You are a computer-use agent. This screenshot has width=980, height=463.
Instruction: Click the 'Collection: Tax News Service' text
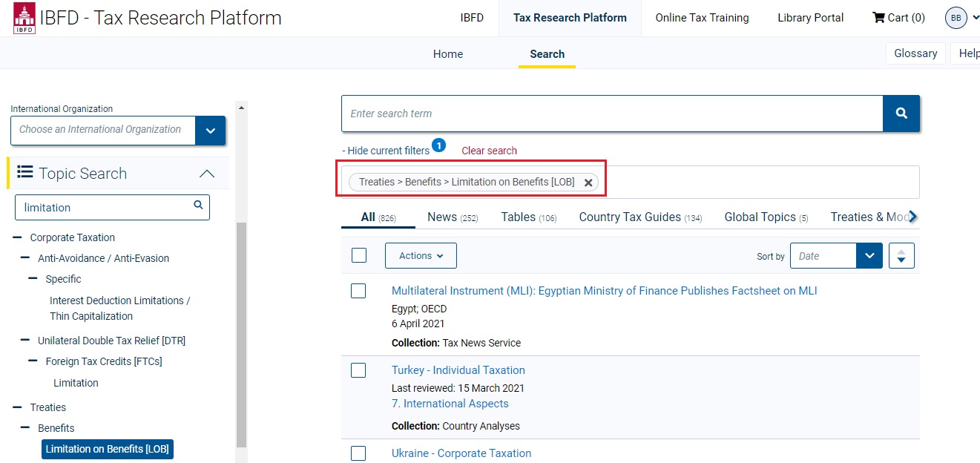pos(456,343)
